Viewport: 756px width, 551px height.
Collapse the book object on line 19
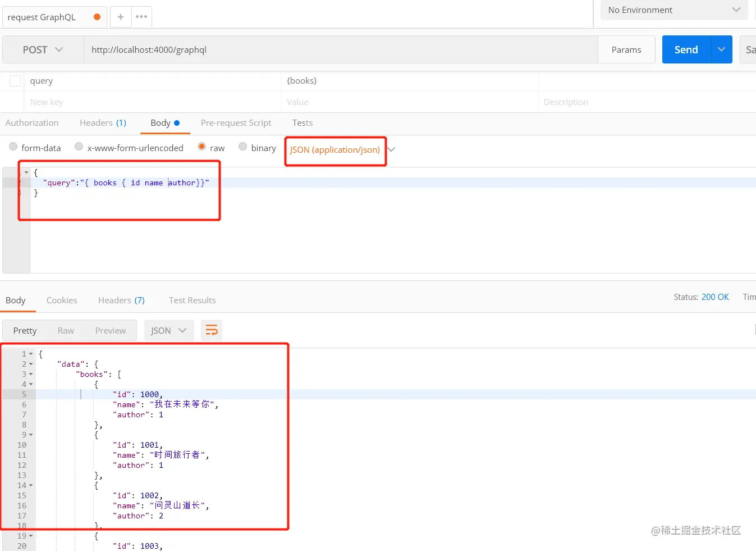(31, 536)
